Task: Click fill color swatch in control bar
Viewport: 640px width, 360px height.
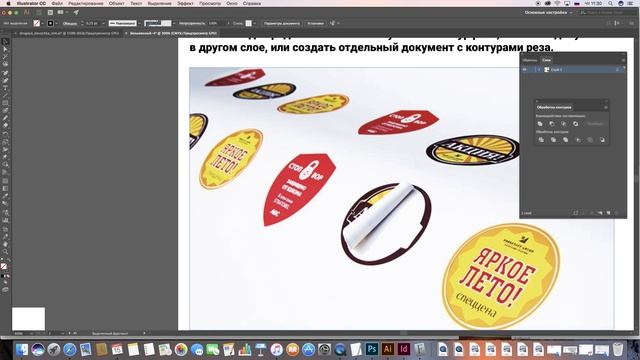Action: pos(37,24)
